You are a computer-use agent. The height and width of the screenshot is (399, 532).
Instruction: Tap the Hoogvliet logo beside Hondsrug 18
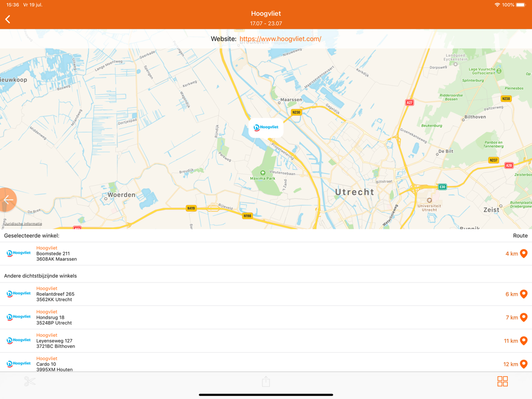19,317
